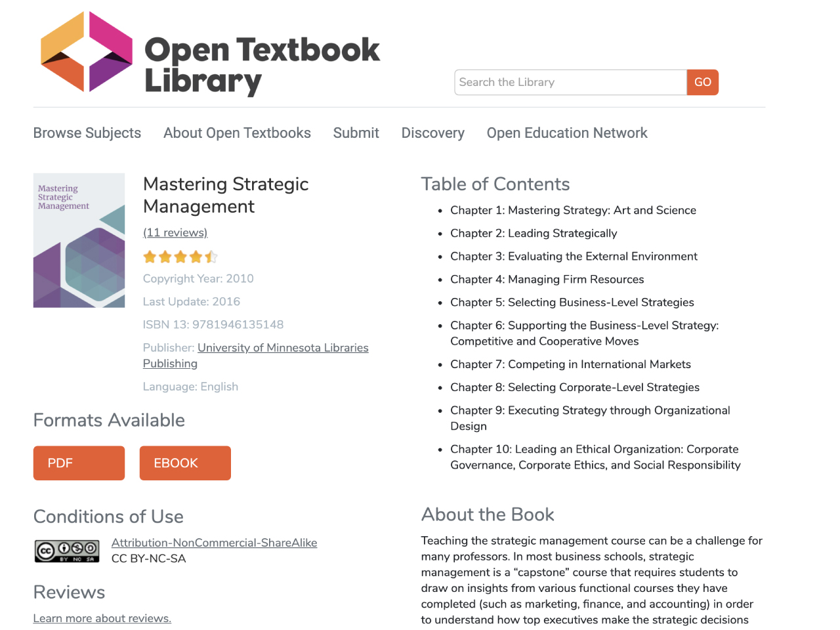Download the PDF format
840x630 pixels.
[x=79, y=463]
